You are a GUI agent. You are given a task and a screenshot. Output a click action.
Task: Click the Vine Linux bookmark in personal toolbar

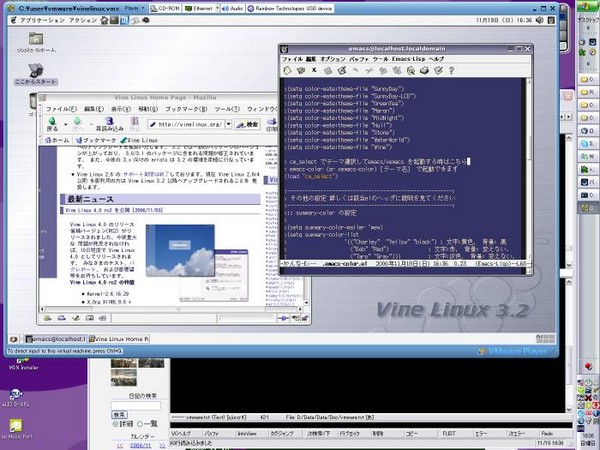pyautogui.click(x=139, y=140)
